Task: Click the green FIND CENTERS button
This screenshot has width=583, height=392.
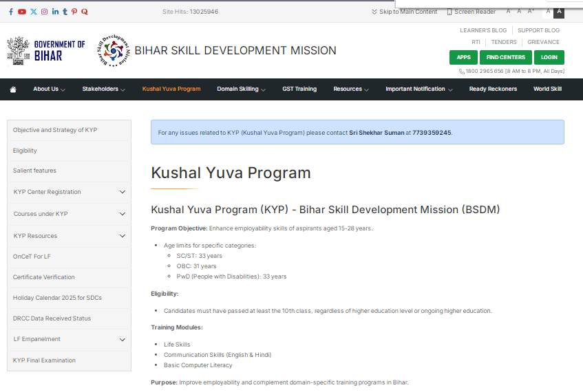Action: tap(505, 57)
